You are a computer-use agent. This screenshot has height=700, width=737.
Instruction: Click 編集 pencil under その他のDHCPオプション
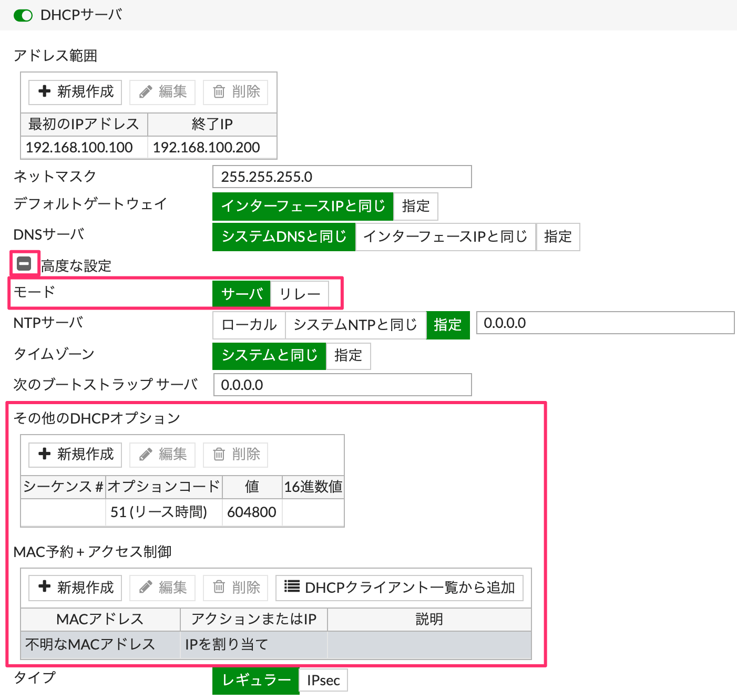click(x=162, y=455)
